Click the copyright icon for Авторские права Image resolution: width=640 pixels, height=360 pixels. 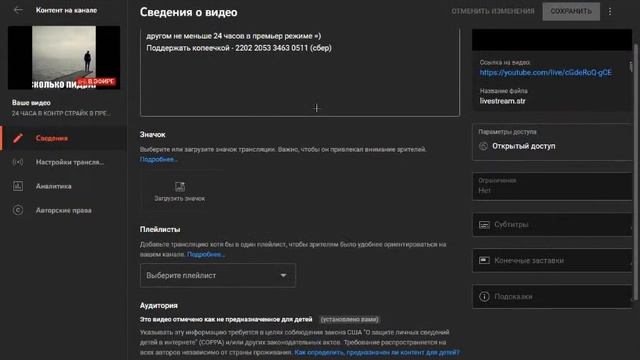tap(18, 210)
